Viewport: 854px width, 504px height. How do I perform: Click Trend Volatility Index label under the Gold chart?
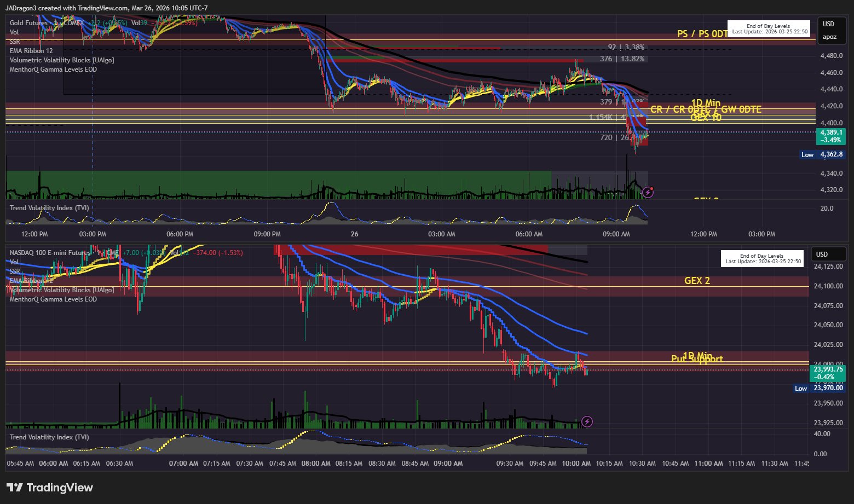(49, 208)
